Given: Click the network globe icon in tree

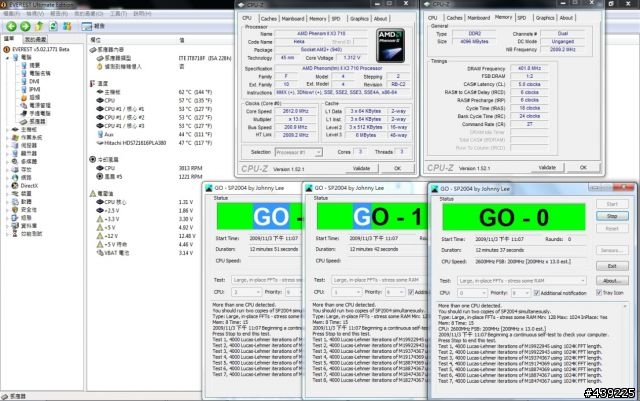Looking at the screenshot, I should pos(15,178).
